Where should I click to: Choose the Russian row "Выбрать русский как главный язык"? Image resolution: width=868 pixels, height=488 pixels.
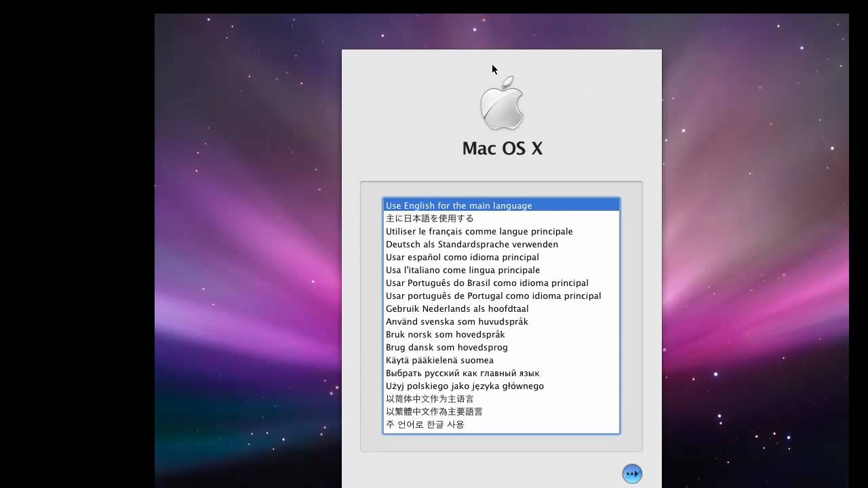tap(501, 373)
